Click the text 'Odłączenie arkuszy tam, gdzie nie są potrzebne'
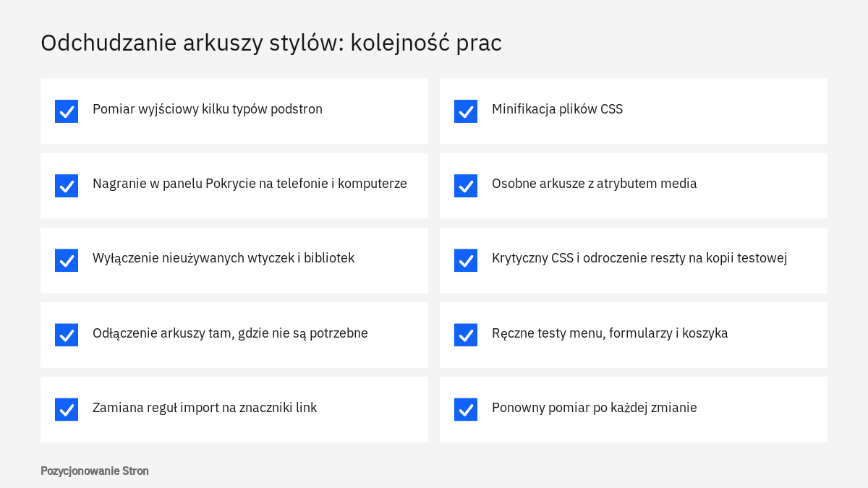The width and height of the screenshot is (868, 488). tap(230, 333)
